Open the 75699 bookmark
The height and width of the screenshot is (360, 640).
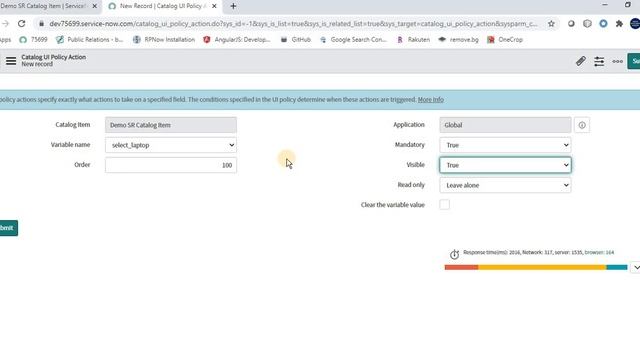(x=33, y=40)
